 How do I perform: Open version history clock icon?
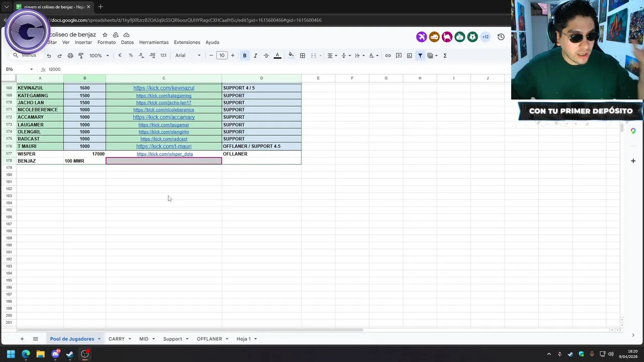click(501, 37)
